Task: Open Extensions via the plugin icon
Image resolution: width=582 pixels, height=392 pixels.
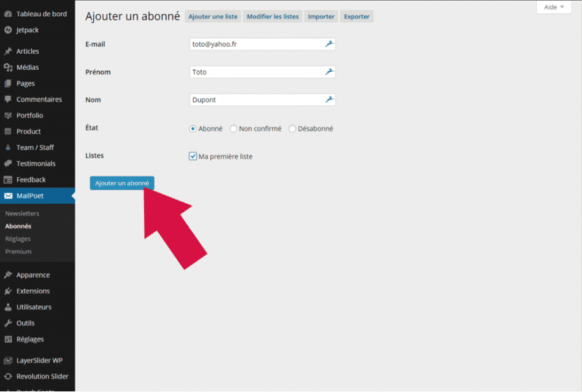Action: (8, 291)
